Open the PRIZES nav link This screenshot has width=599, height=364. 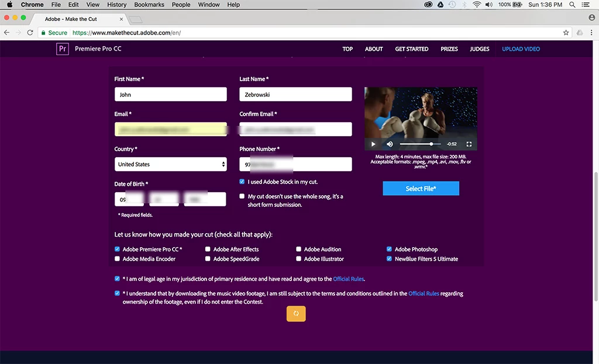coord(449,49)
